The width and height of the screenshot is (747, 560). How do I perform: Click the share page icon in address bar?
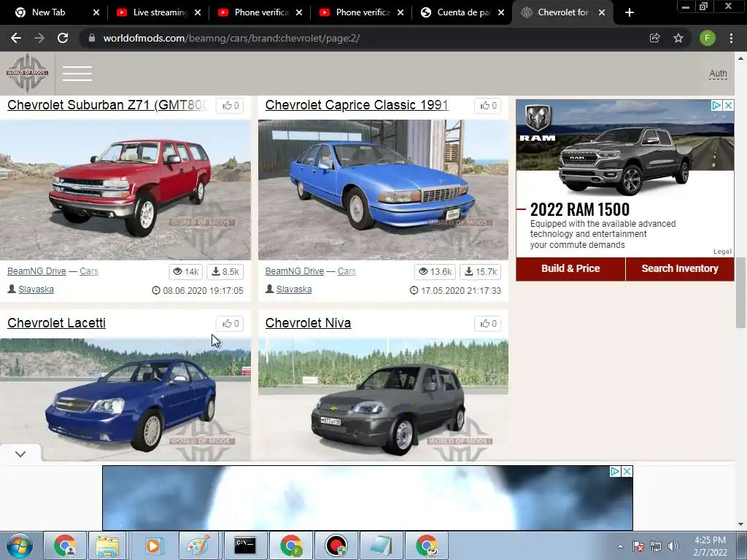click(654, 38)
